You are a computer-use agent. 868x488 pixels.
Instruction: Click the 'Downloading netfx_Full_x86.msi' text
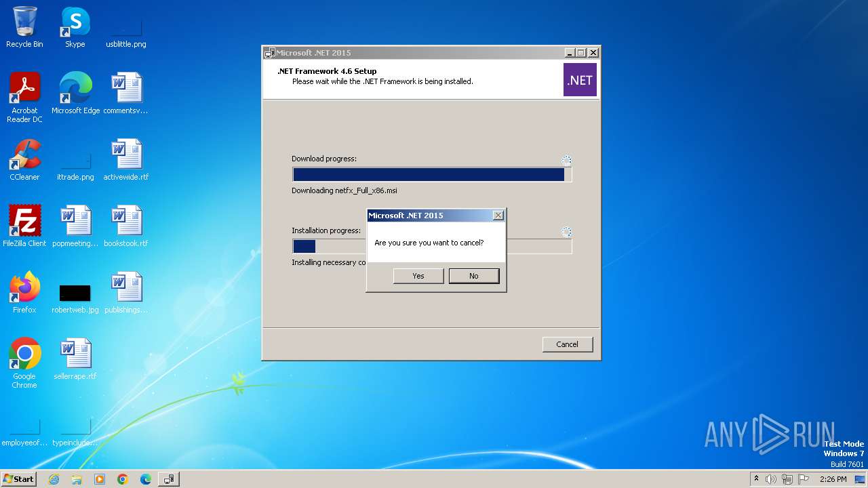(344, 191)
